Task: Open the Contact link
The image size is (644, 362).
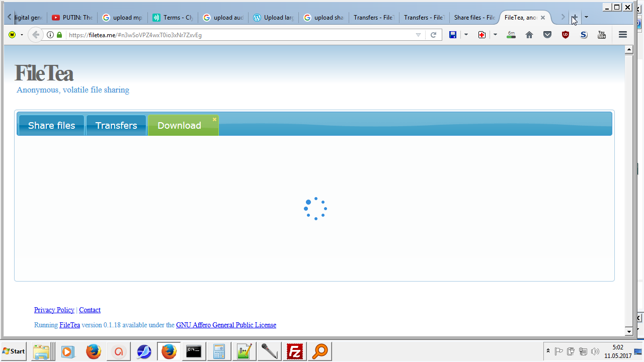Action: pos(90,310)
